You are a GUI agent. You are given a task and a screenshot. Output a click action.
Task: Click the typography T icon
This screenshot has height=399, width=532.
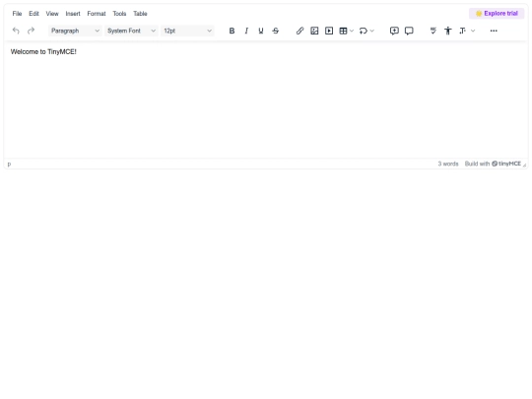(462, 31)
